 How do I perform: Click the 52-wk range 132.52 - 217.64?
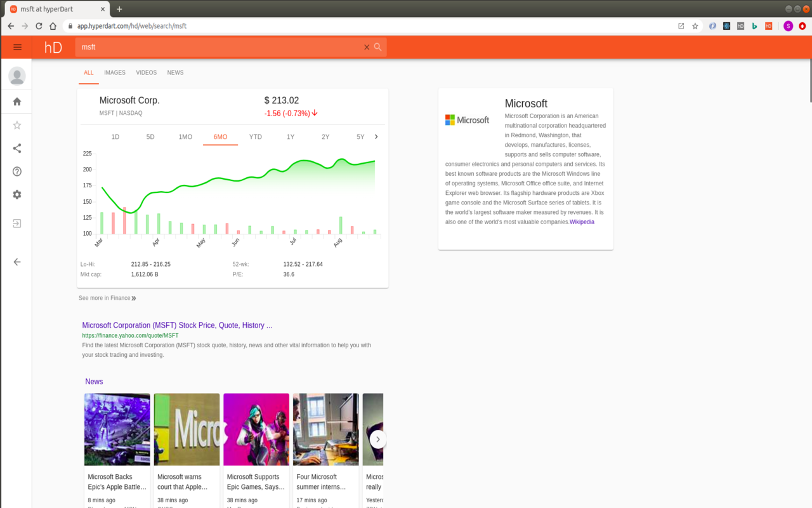(303, 264)
